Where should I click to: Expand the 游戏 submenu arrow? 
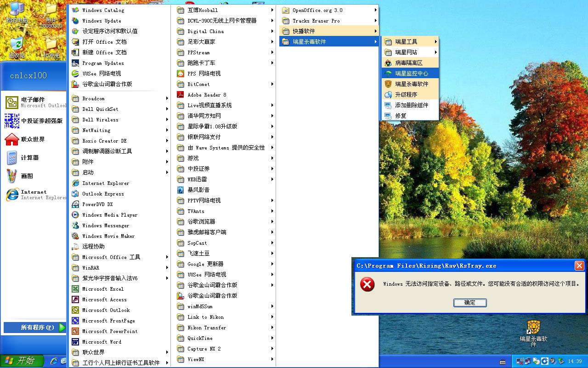[x=272, y=158]
